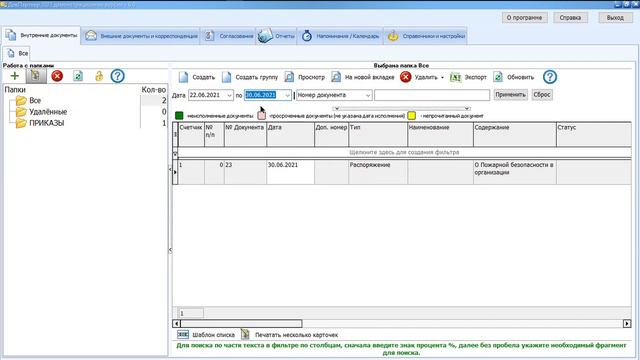Click the Справка button

point(570,18)
